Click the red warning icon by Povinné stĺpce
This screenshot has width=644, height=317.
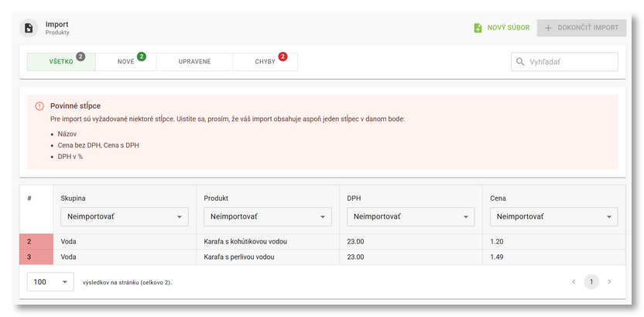pos(39,106)
